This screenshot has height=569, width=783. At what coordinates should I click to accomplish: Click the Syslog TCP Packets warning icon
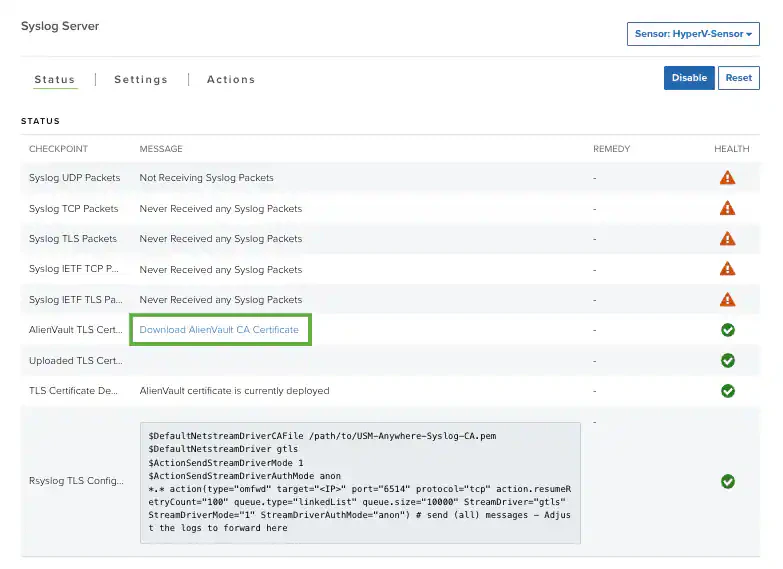click(727, 208)
